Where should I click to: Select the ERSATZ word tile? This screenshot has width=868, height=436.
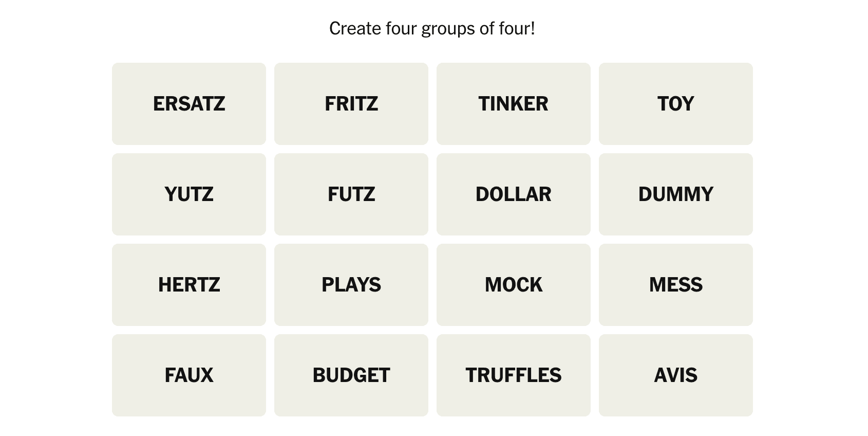pos(189,104)
